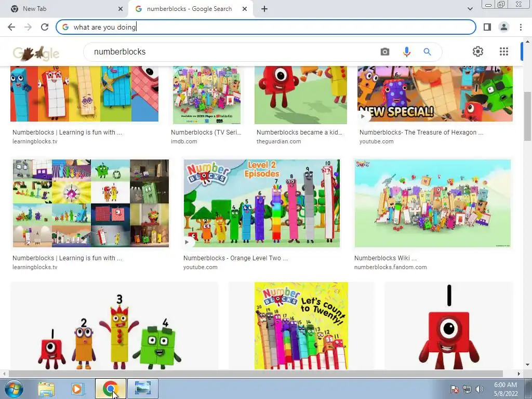Click the horizontal scrollbar thumb
The height and width of the screenshot is (399, 532).
256,374
